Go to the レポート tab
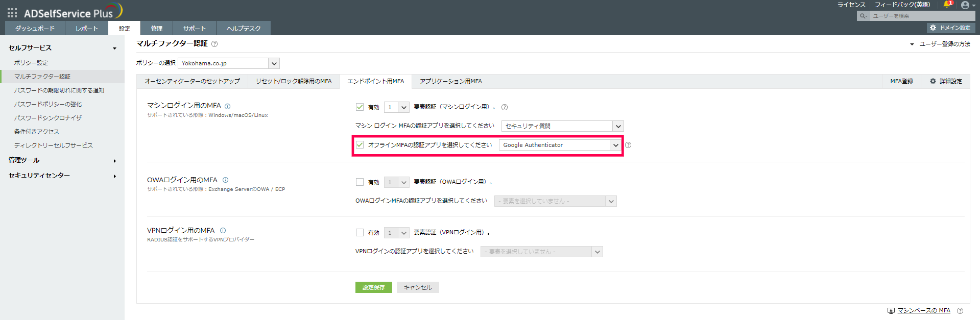This screenshot has height=320, width=980. click(87, 29)
